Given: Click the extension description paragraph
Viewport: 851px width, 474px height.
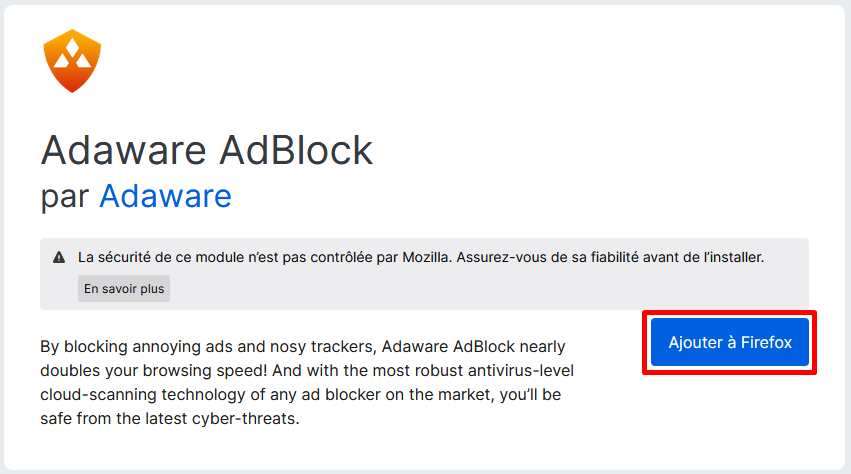Looking at the screenshot, I should [307, 382].
